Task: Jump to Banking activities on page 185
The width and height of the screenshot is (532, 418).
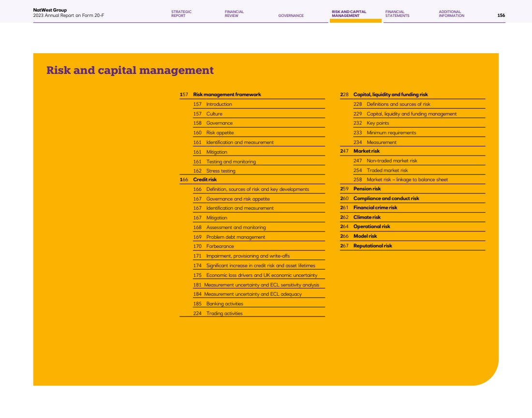Action: click(224, 304)
